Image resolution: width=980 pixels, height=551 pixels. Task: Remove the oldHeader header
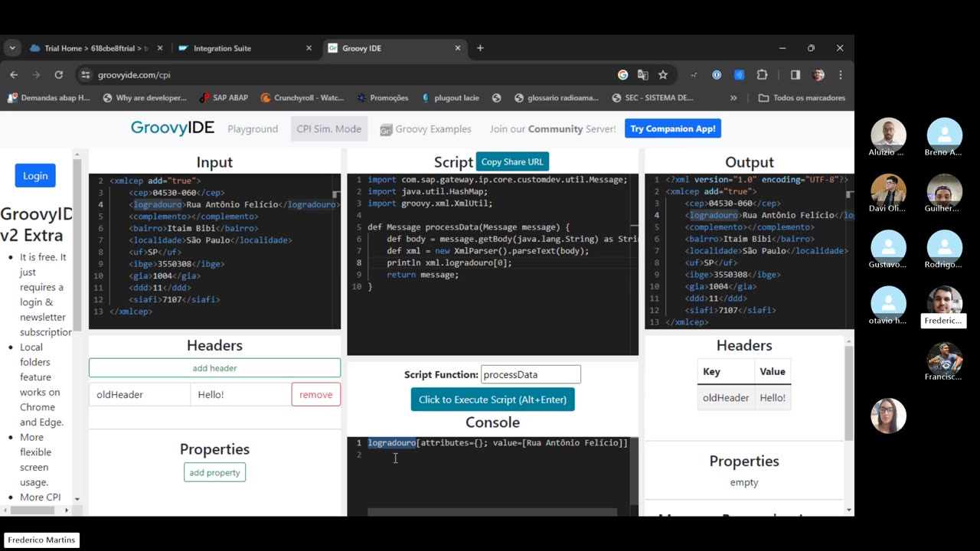(316, 394)
